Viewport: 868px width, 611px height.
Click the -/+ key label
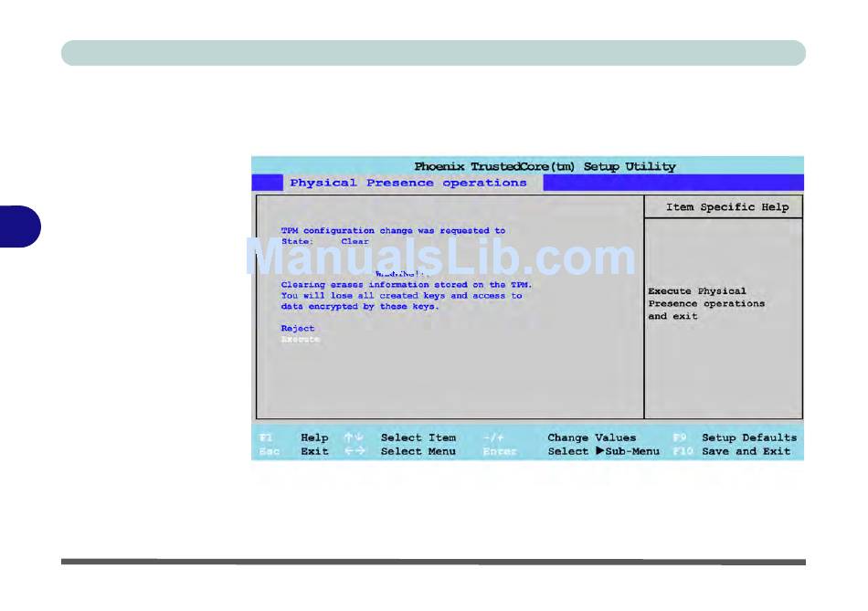[x=493, y=437]
